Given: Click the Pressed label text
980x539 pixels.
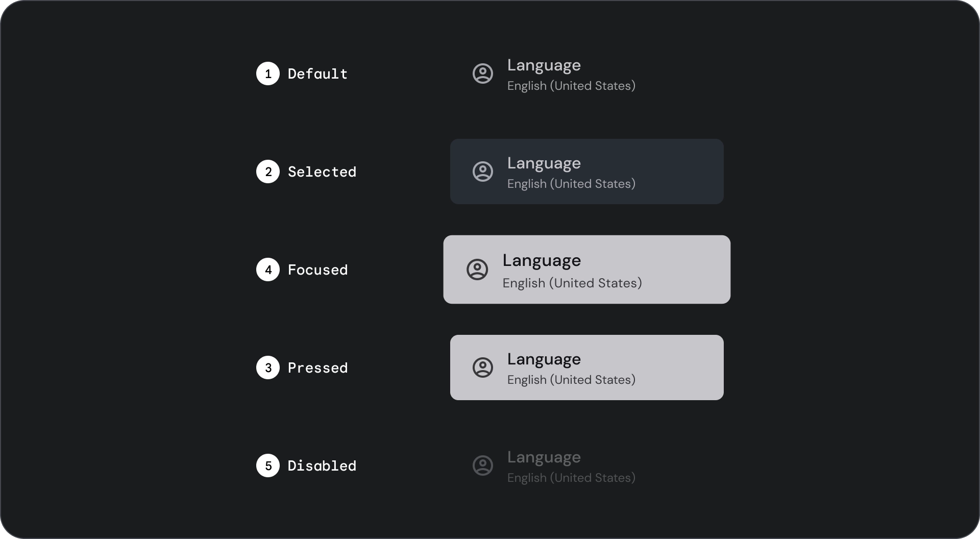Looking at the screenshot, I should point(318,367).
